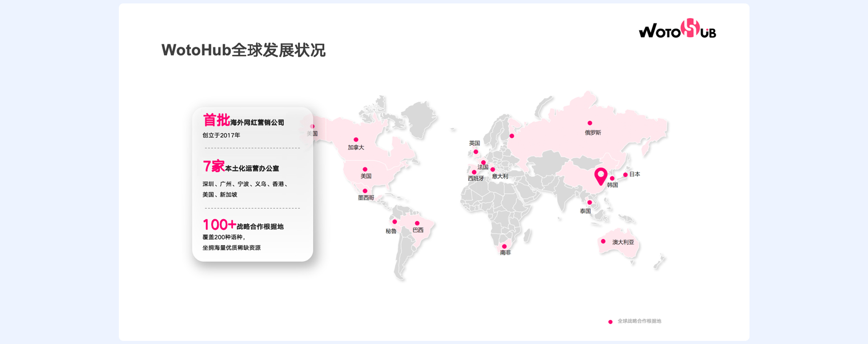Click the text 创立于2017年

[221, 136]
